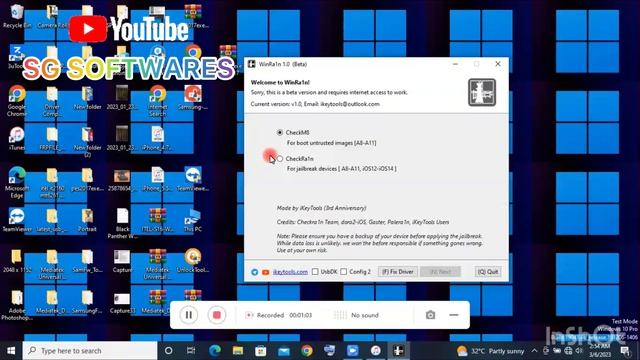Open the latest_usb folder on desktop
Screen dimensions: 640x360
(52, 220)
